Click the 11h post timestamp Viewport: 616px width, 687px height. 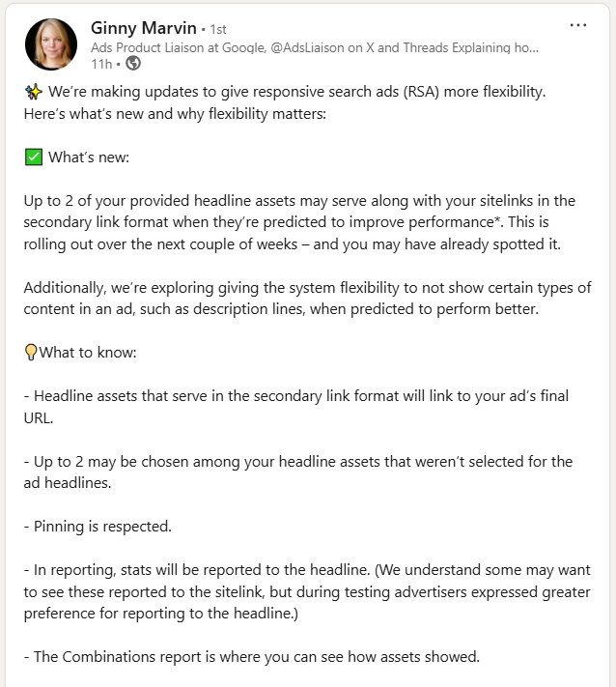pyautogui.click(x=101, y=64)
